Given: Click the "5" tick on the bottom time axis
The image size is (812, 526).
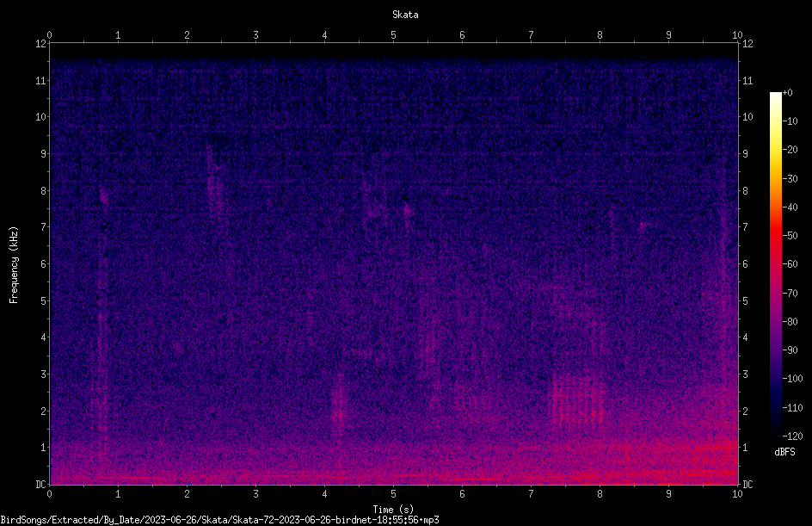Looking at the screenshot, I should (394, 494).
